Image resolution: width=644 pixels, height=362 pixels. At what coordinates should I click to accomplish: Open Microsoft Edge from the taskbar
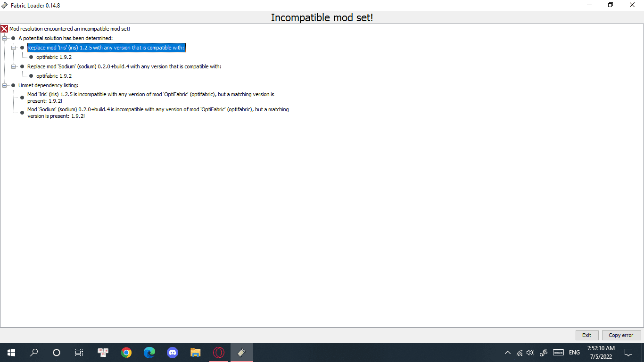point(149,353)
